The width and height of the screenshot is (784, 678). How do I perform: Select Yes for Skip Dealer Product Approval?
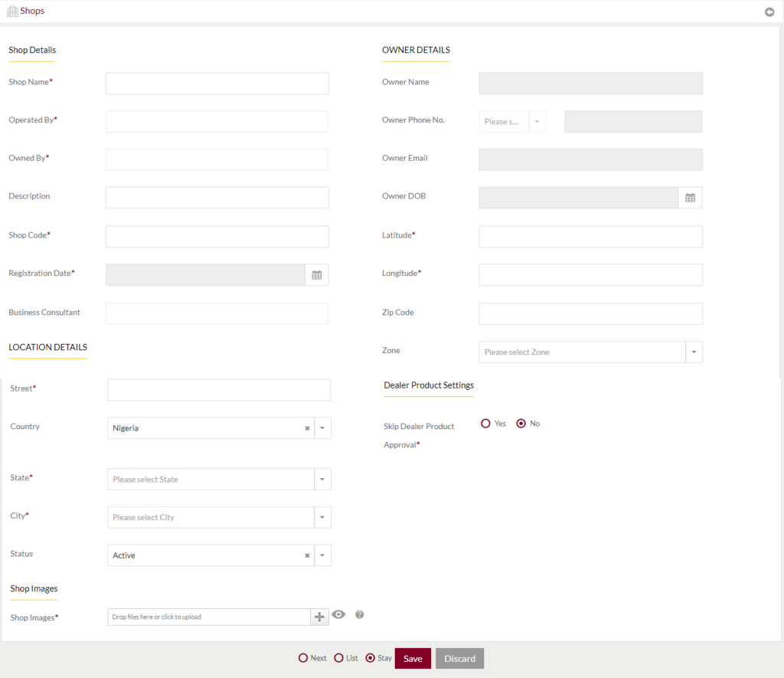(485, 424)
